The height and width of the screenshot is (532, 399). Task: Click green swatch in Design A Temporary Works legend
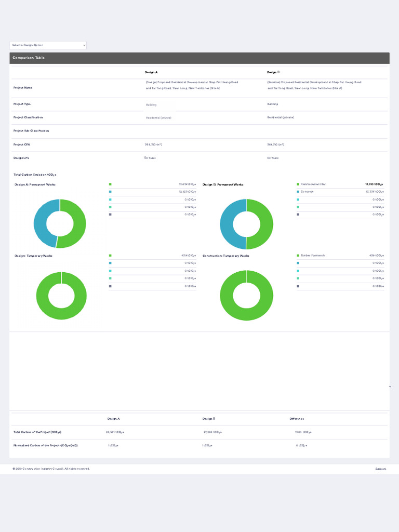(x=110, y=256)
